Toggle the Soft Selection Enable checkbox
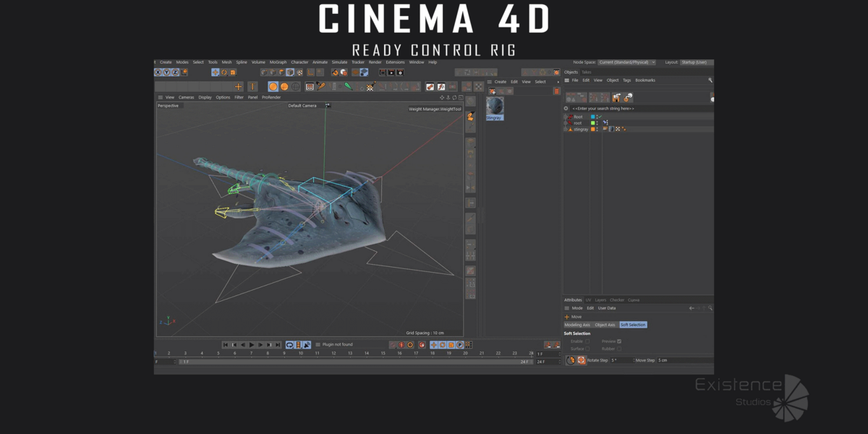The height and width of the screenshot is (434, 868). [587, 341]
